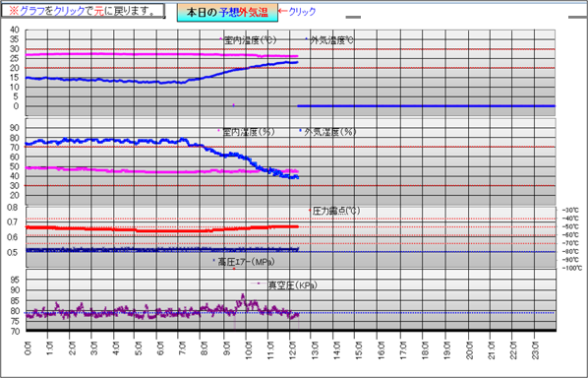This screenshot has width=588, height=378.
Task: Click the 本日の予想外気温 button
Action: point(227,13)
